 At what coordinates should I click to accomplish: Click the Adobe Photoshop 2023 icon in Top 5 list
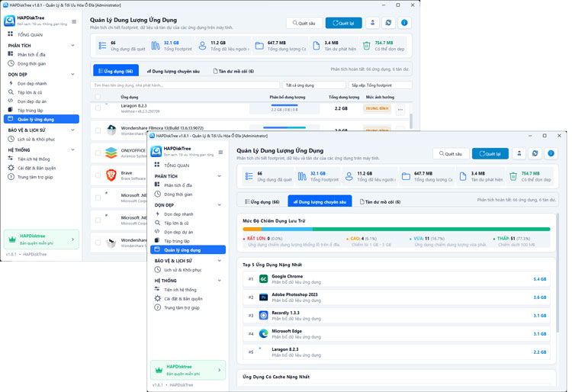[x=263, y=297]
